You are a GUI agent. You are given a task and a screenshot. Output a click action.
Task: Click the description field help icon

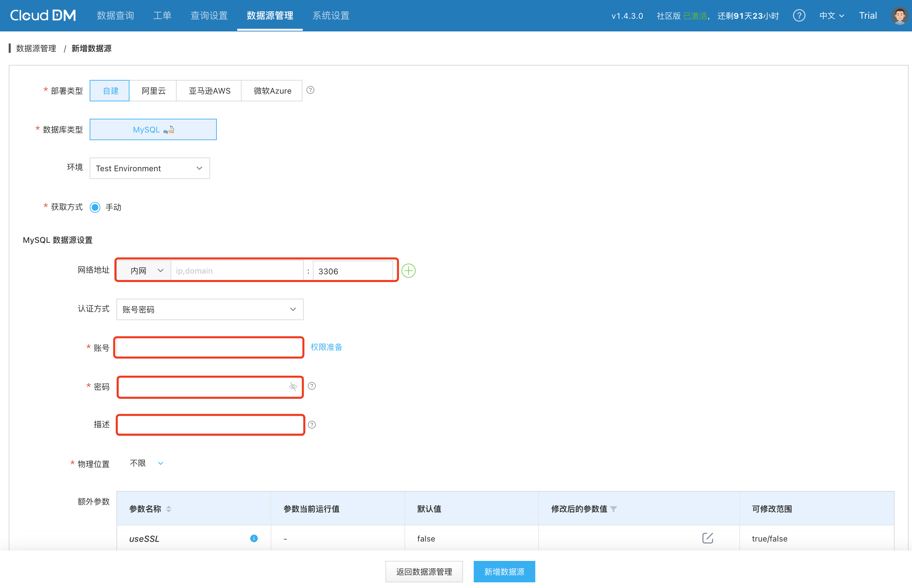(x=311, y=424)
